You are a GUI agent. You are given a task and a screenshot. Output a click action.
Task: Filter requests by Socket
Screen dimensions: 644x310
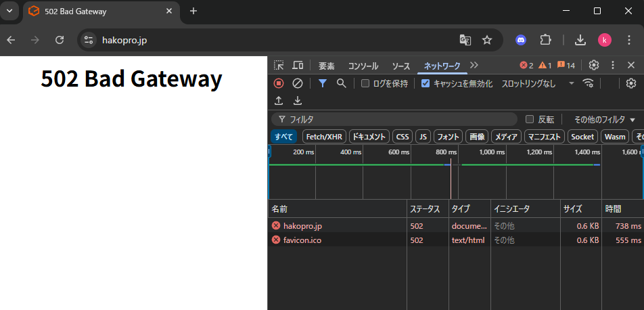(582, 137)
